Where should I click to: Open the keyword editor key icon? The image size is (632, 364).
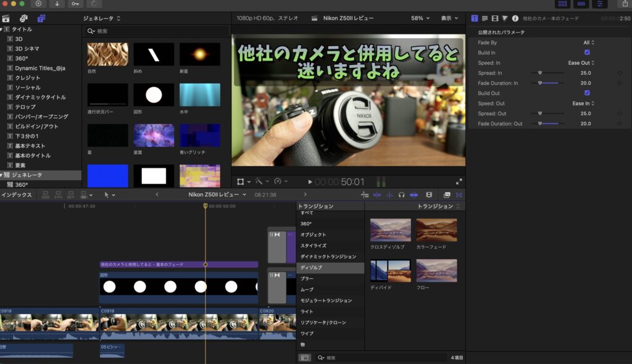pos(75,4)
